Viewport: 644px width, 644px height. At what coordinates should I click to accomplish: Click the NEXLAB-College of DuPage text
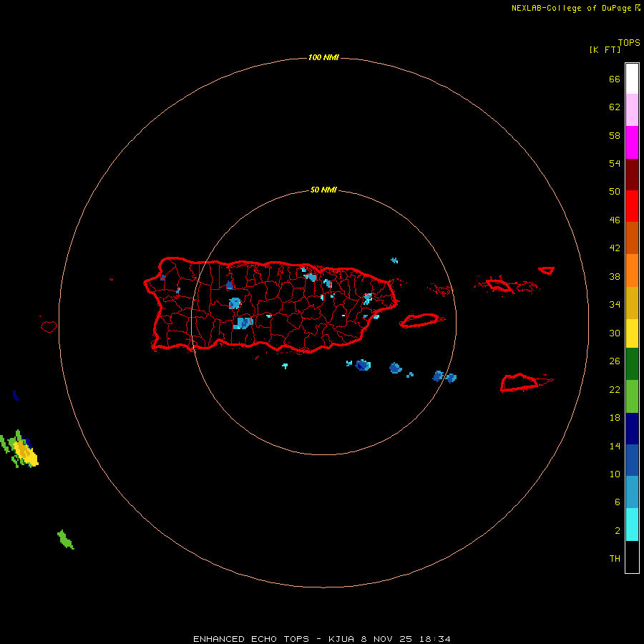(571, 8)
